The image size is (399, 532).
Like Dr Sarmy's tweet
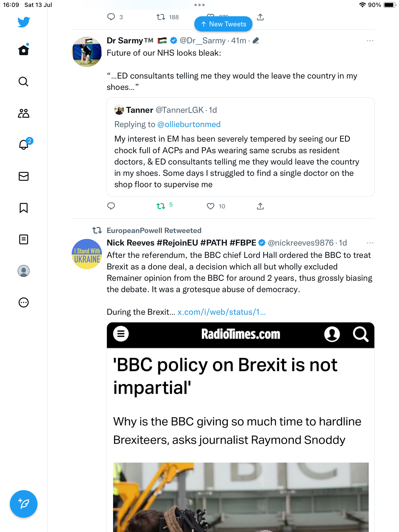pos(211,206)
